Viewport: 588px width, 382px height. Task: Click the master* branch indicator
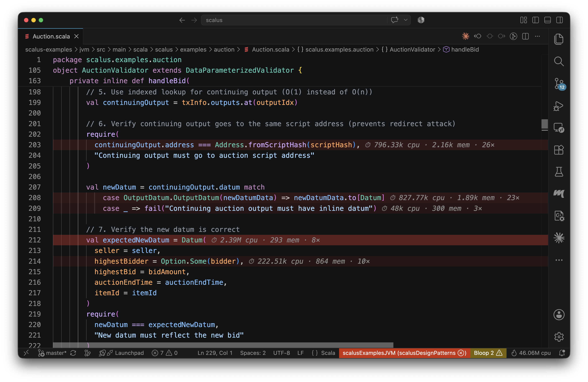click(x=52, y=353)
